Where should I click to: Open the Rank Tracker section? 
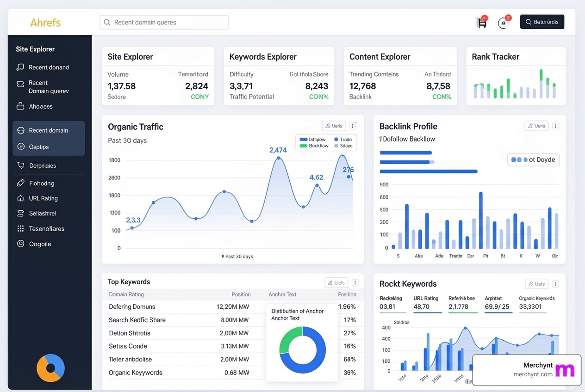pos(495,56)
